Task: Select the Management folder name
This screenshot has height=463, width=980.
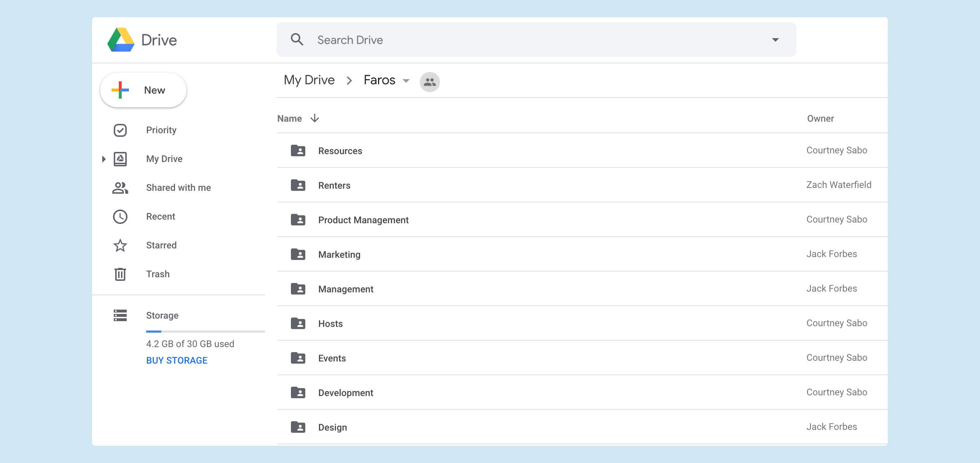Action: coord(346,289)
